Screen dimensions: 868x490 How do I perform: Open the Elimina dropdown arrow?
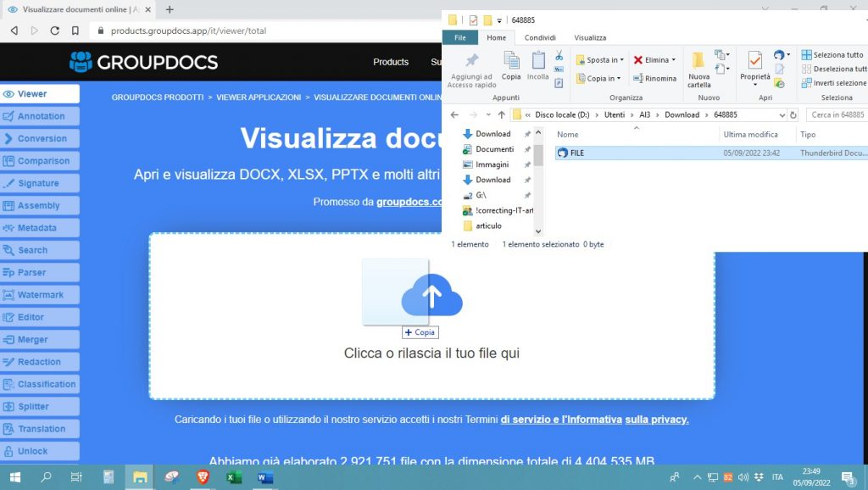tap(674, 60)
